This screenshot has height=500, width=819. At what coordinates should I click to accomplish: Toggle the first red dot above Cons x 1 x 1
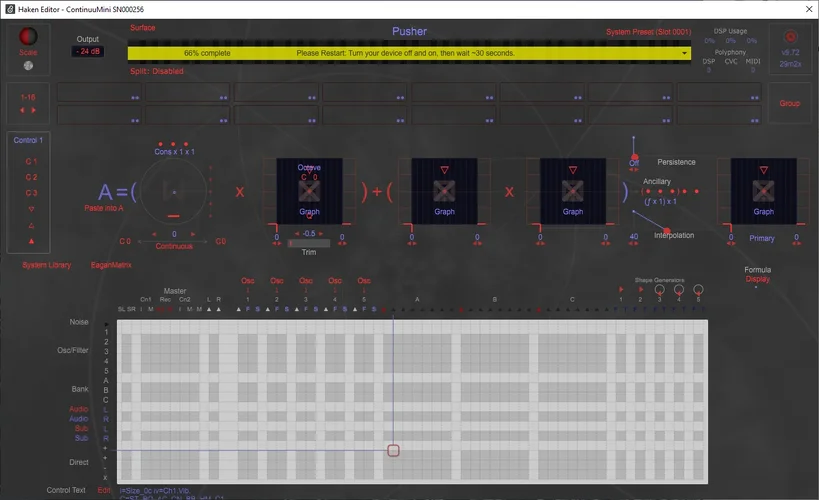pos(160,144)
